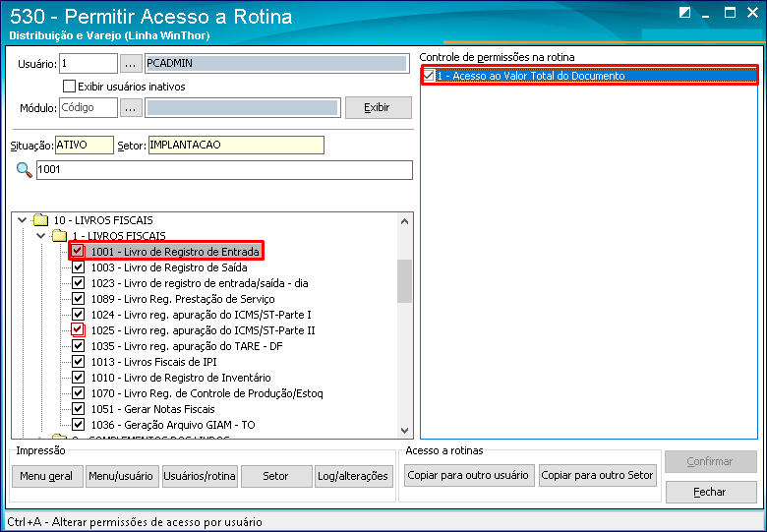Collapse the 10 - LIVROS FISCAIS tree node

pos(22,220)
